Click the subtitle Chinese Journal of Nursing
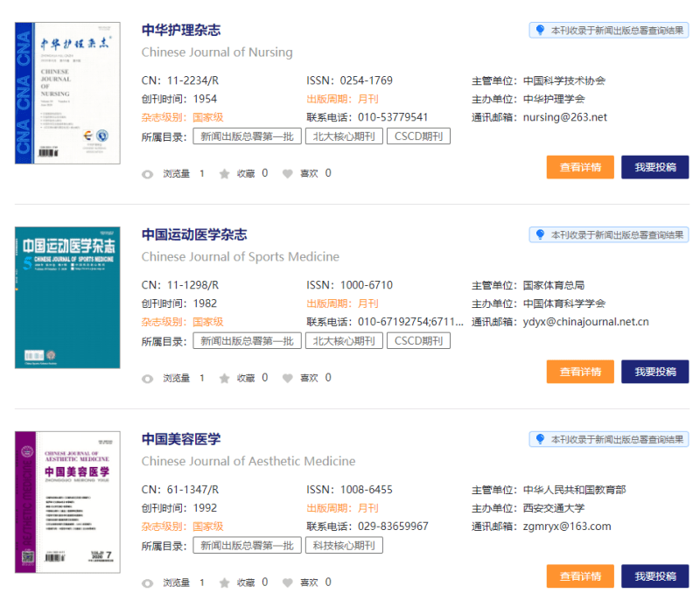The height and width of the screenshot is (607, 700). 217,52
